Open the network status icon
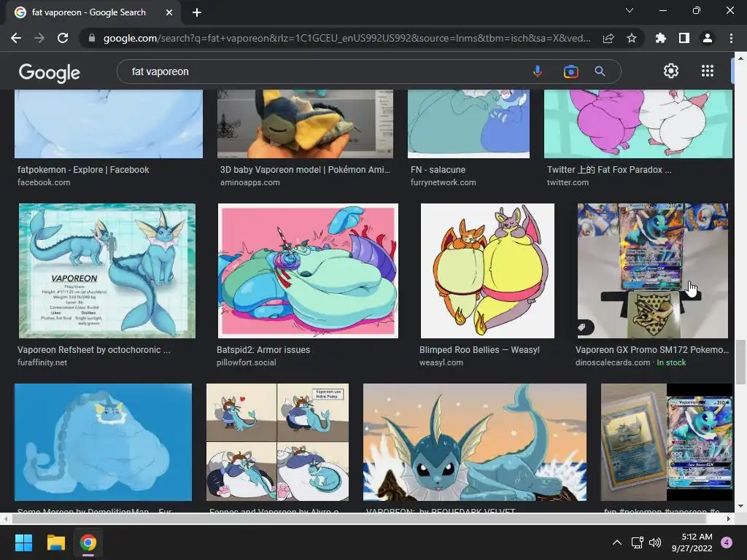747x560 pixels. point(637,542)
